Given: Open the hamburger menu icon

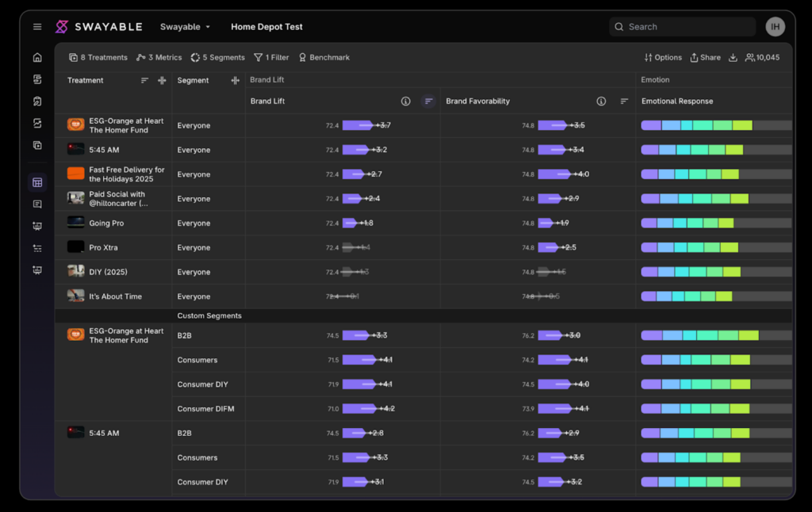Looking at the screenshot, I should point(37,26).
